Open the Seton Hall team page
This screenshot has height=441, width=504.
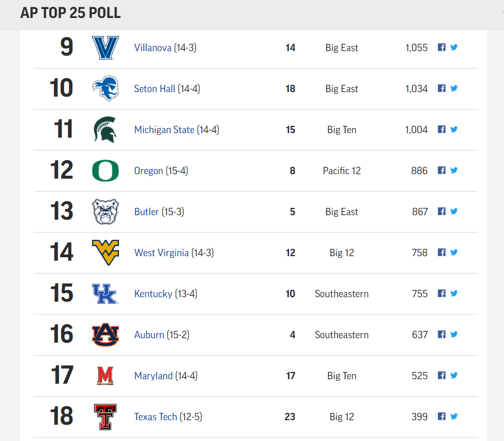tap(154, 89)
